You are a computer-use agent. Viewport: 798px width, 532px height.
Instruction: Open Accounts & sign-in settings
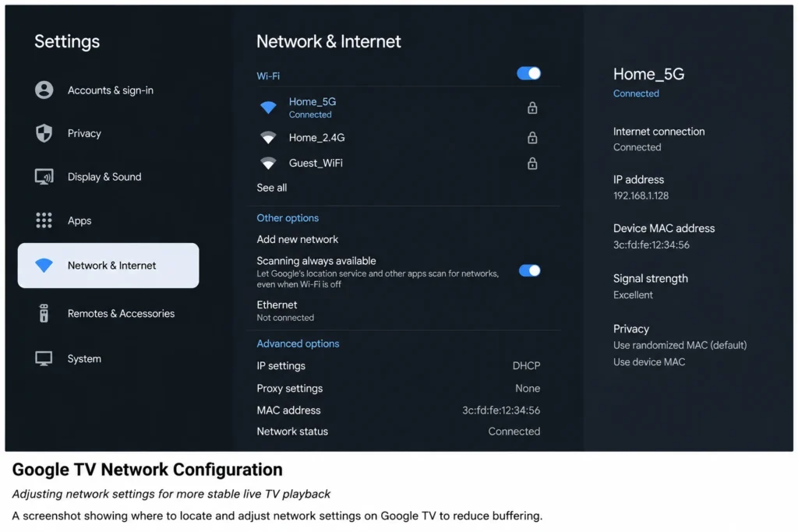[x=108, y=90]
